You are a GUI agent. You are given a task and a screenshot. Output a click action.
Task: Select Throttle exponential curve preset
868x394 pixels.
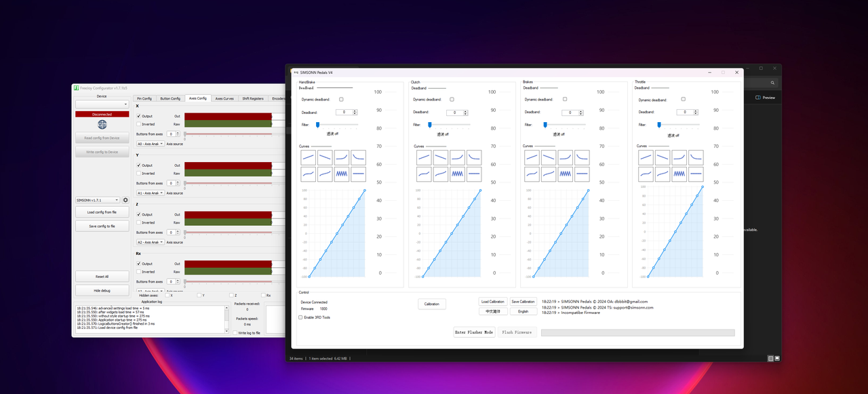(679, 157)
